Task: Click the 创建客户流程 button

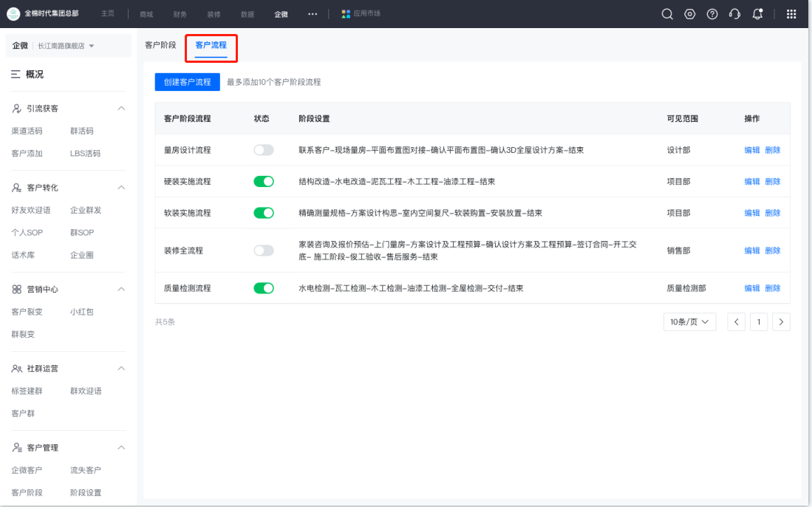Action: coord(188,82)
